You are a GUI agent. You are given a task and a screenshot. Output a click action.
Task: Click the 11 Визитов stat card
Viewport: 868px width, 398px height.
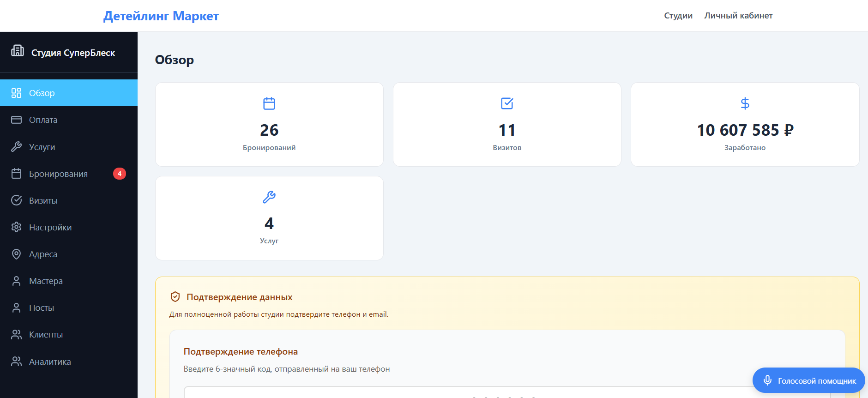507,124
